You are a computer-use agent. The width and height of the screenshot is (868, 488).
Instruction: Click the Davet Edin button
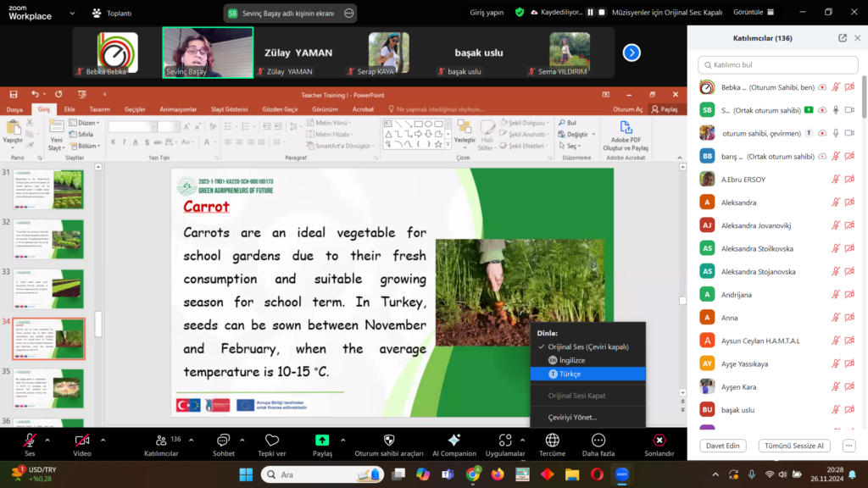pyautogui.click(x=723, y=446)
